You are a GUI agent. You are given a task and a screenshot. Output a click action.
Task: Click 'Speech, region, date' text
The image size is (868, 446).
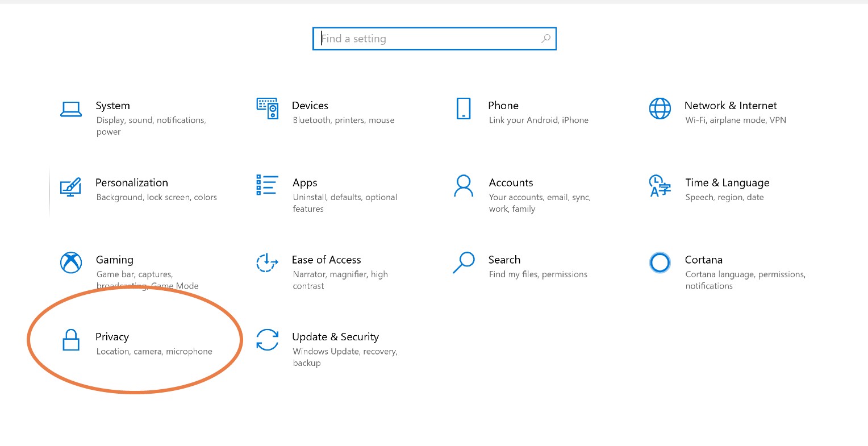pos(724,198)
